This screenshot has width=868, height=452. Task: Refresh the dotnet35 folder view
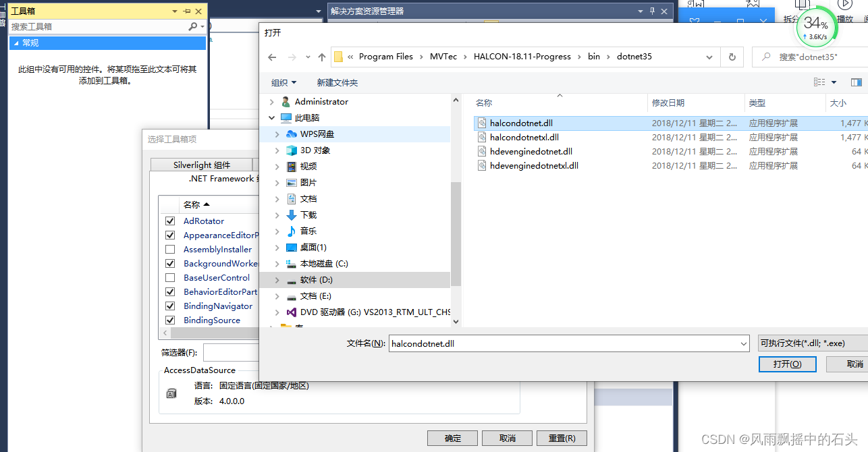click(x=732, y=57)
